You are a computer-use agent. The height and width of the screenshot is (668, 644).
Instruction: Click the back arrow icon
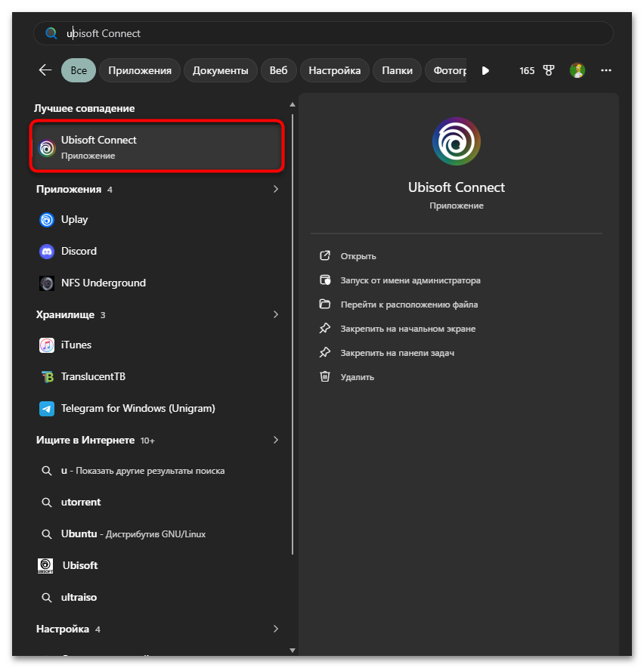[x=45, y=70]
